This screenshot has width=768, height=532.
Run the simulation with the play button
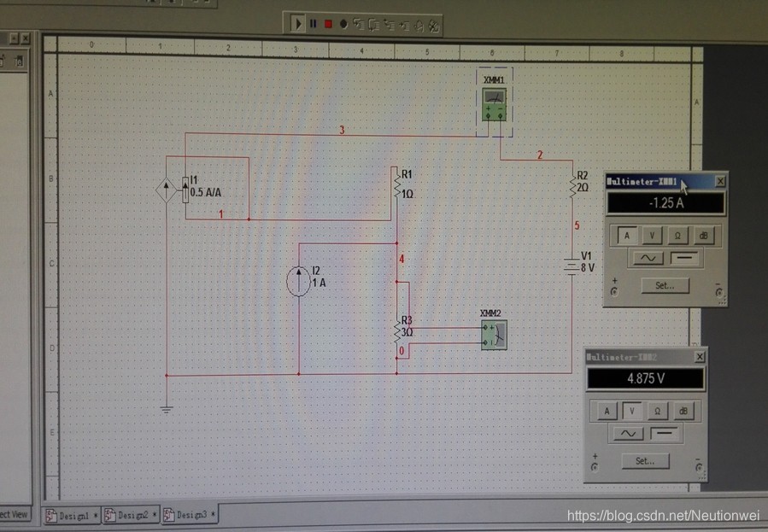[297, 24]
